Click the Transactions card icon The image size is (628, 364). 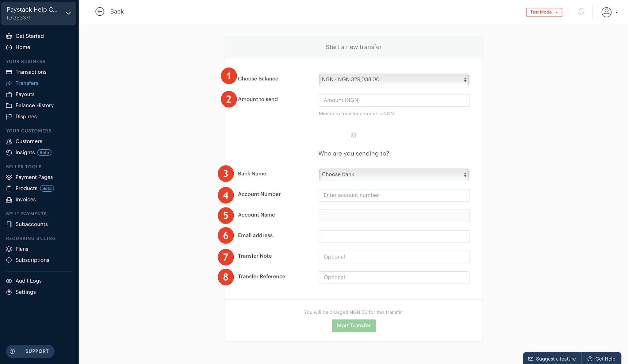(x=9, y=72)
